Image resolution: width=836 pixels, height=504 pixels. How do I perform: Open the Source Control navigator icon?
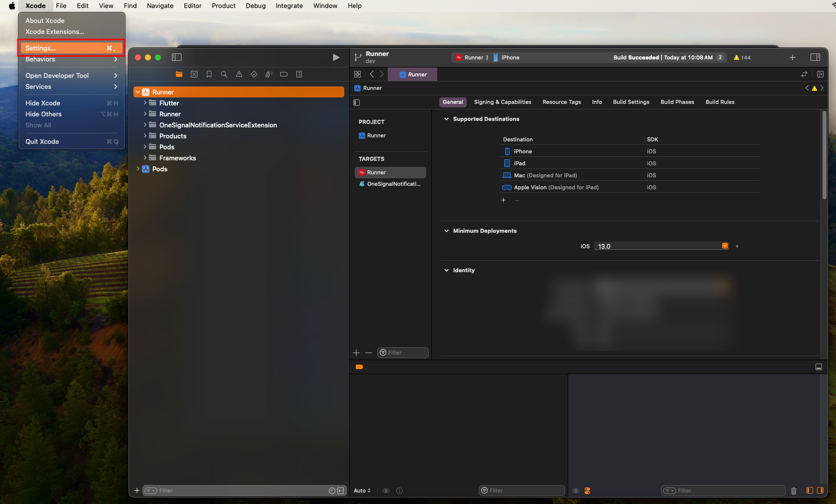[194, 74]
